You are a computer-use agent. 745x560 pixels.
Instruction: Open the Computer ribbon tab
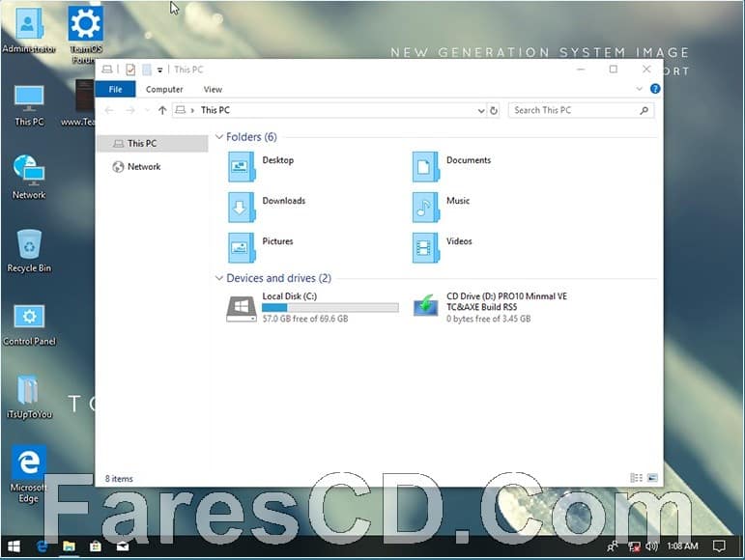164,89
